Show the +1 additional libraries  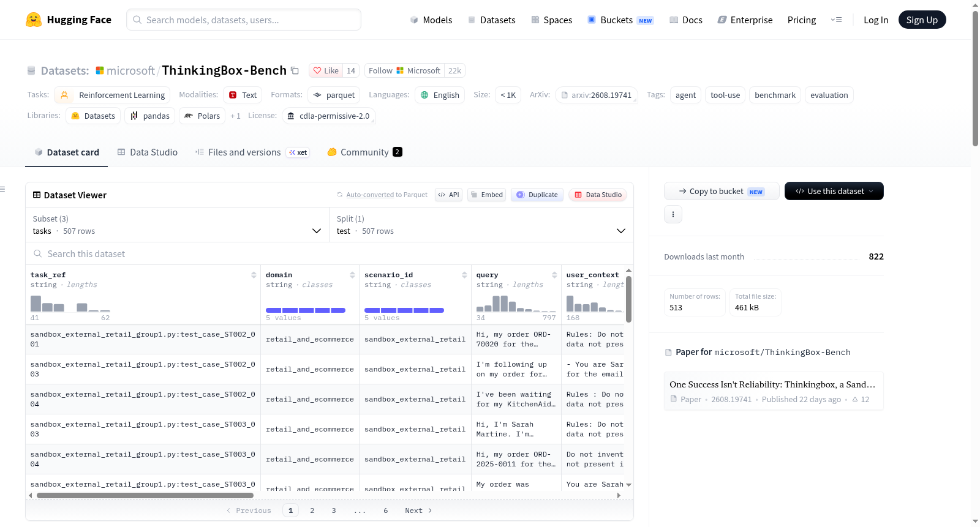pos(235,116)
